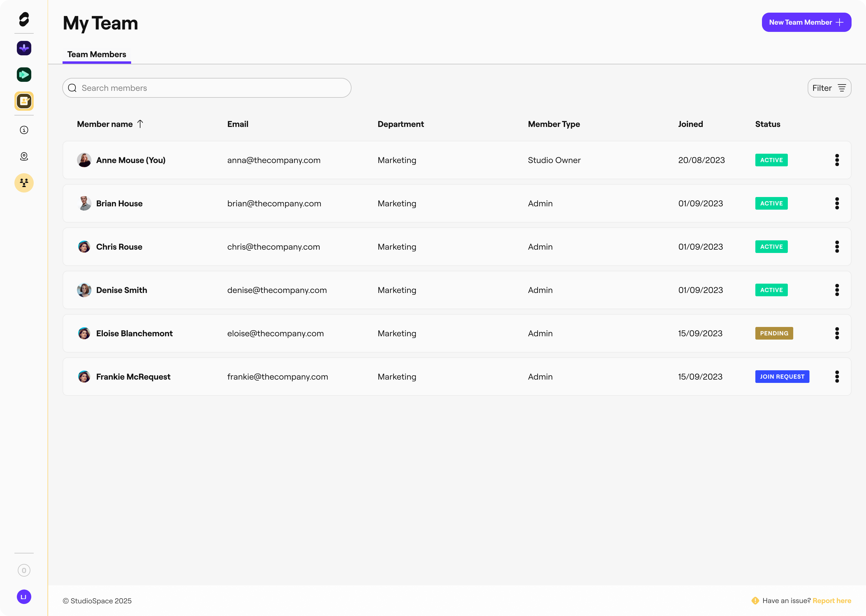Open the team people sidebar icon
This screenshot has height=616, width=866.
(x=24, y=183)
